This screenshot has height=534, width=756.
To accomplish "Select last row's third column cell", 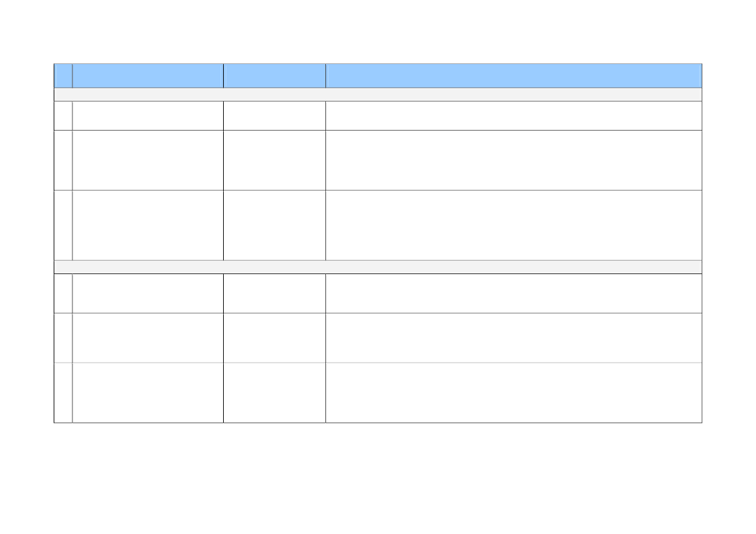I will 275,393.
